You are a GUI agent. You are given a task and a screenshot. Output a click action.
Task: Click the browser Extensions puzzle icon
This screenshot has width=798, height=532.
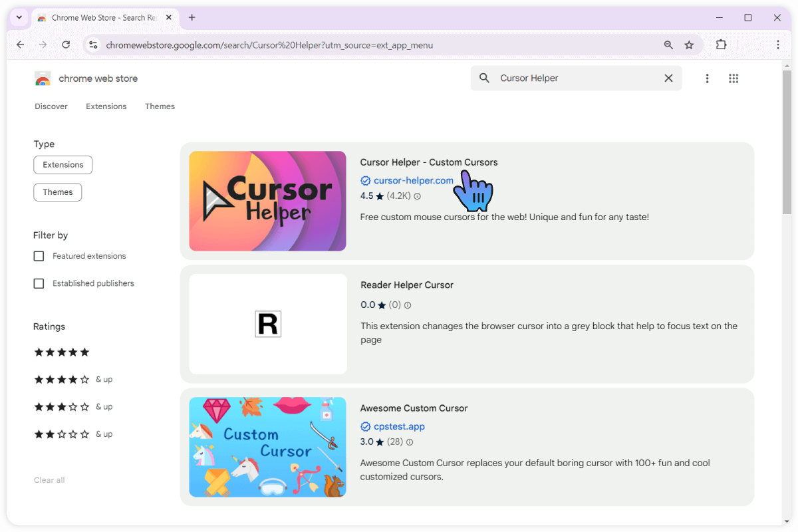coord(721,45)
